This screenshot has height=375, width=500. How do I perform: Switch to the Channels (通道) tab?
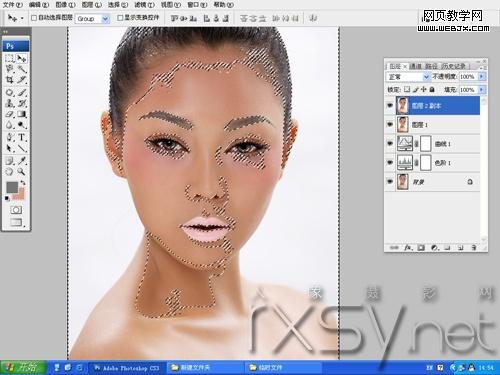[416, 67]
